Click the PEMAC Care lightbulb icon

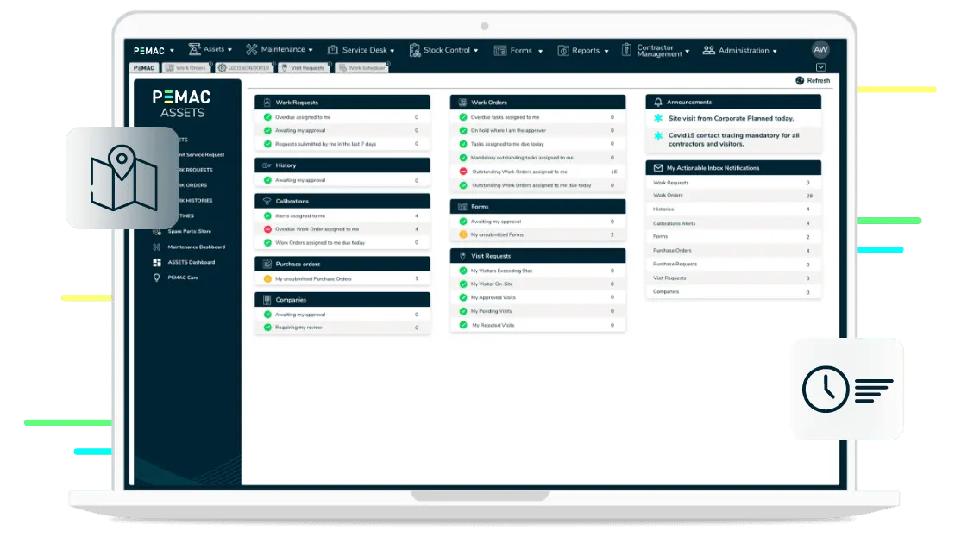(156, 278)
